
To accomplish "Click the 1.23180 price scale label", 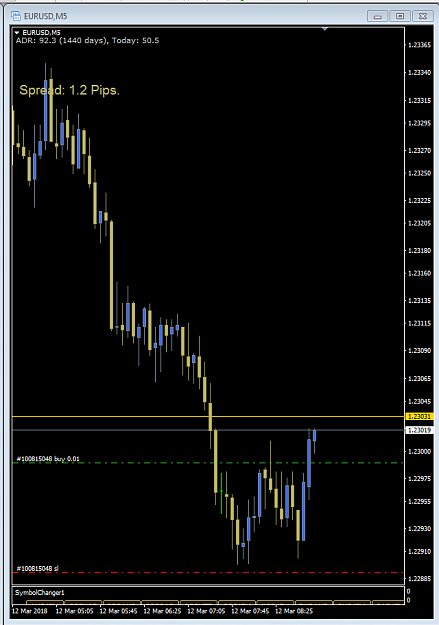I will click(x=419, y=251).
